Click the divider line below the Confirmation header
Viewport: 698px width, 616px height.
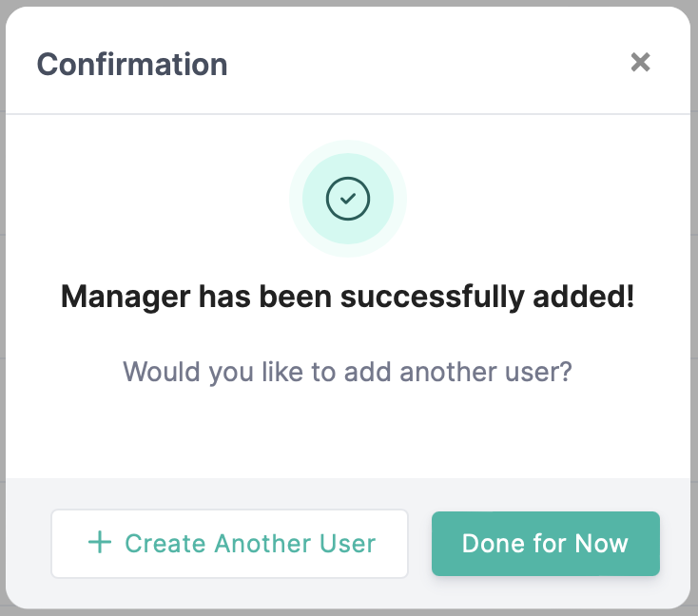(x=347, y=114)
